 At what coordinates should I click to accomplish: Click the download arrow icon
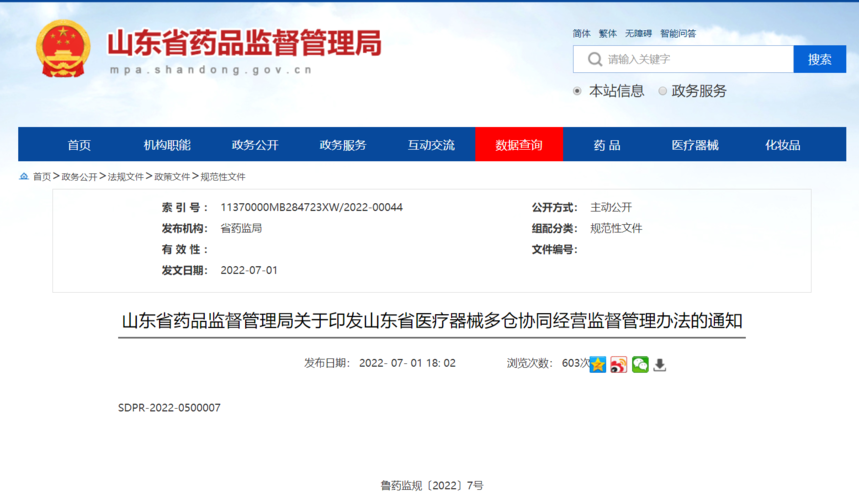click(660, 364)
